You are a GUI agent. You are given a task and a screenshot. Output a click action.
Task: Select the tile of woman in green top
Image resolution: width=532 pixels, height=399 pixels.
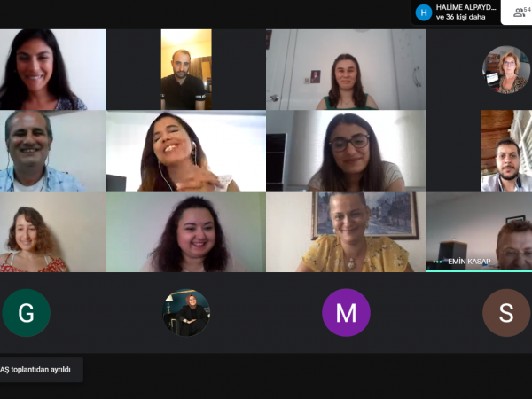point(346,69)
